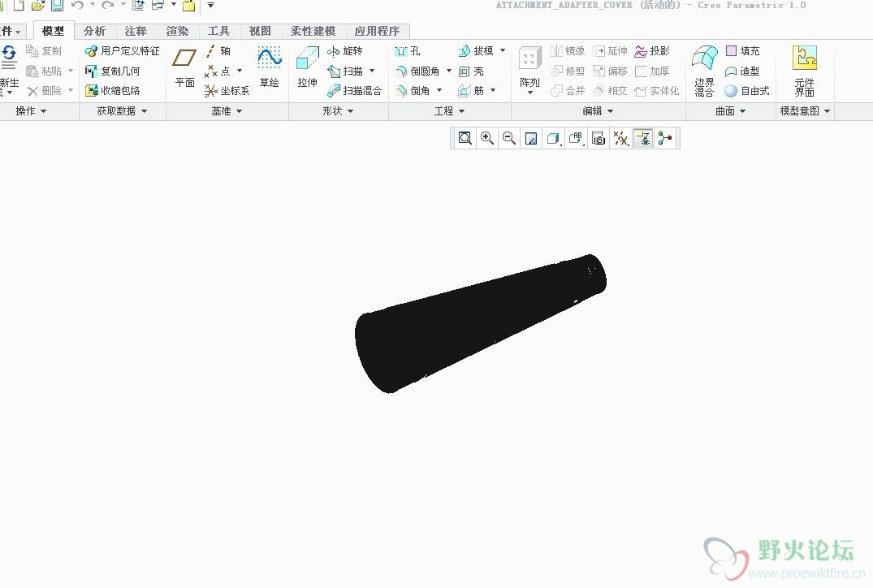Open the 元件界面 component interface tool
The image size is (873, 588).
pyautogui.click(x=805, y=71)
